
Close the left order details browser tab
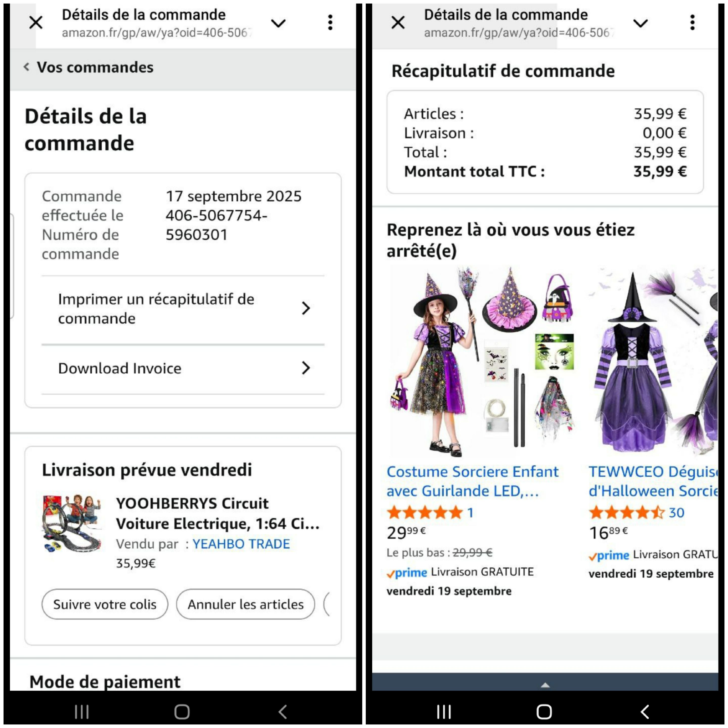[x=36, y=22]
